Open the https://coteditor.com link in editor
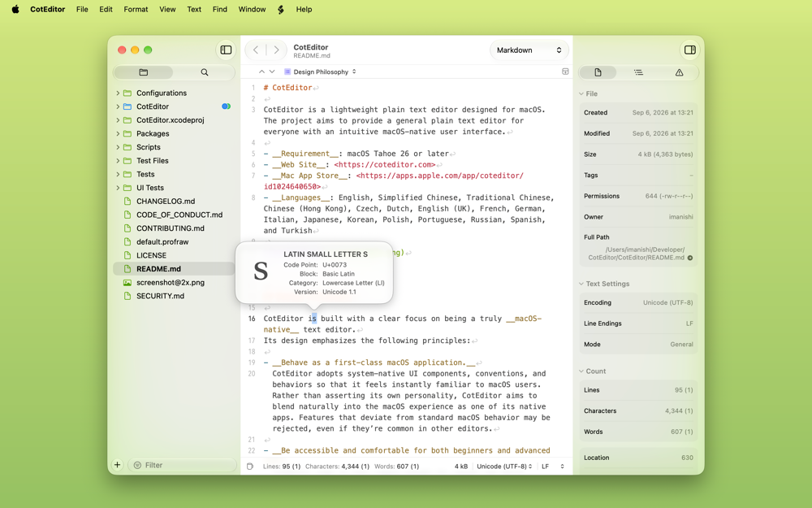Image resolution: width=812 pixels, height=508 pixels. [385, 164]
